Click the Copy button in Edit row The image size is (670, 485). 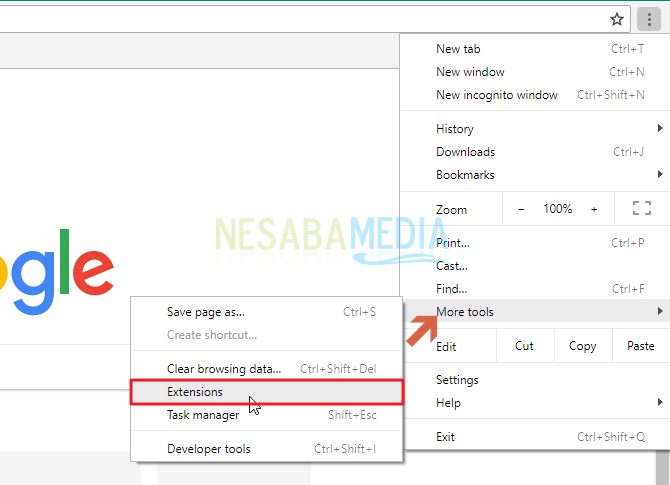[583, 346]
